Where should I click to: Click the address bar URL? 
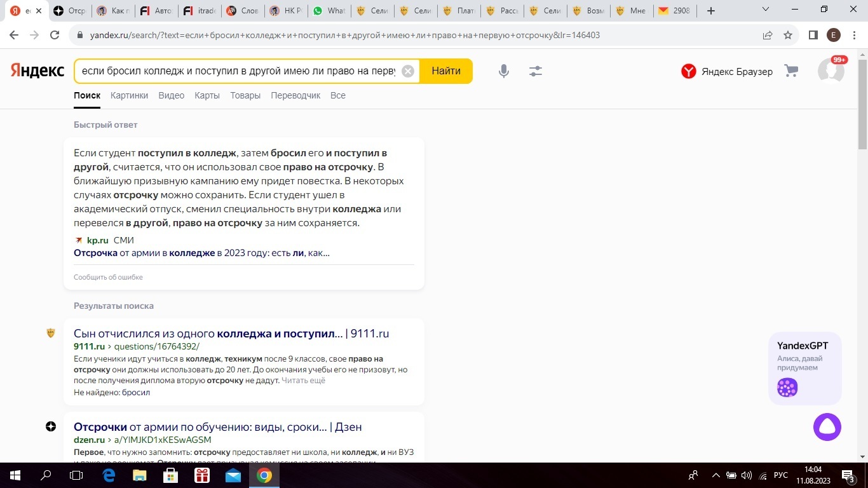[x=345, y=36]
